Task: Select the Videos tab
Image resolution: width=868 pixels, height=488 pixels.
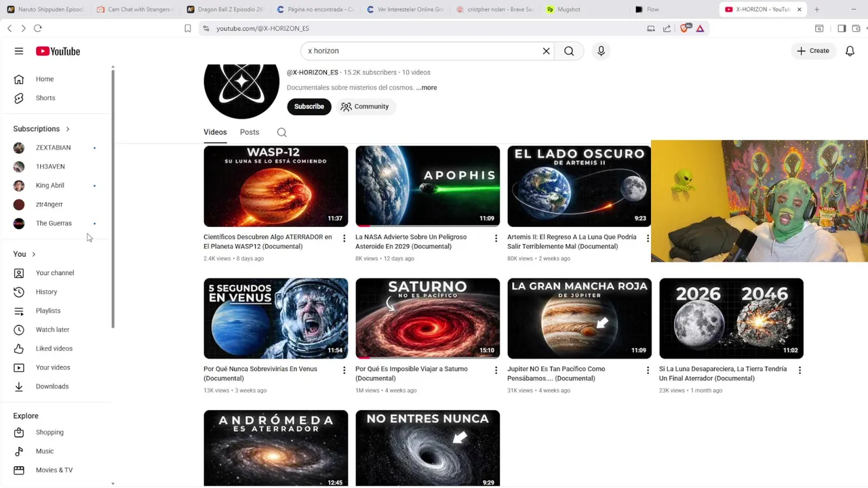Action: coord(215,132)
